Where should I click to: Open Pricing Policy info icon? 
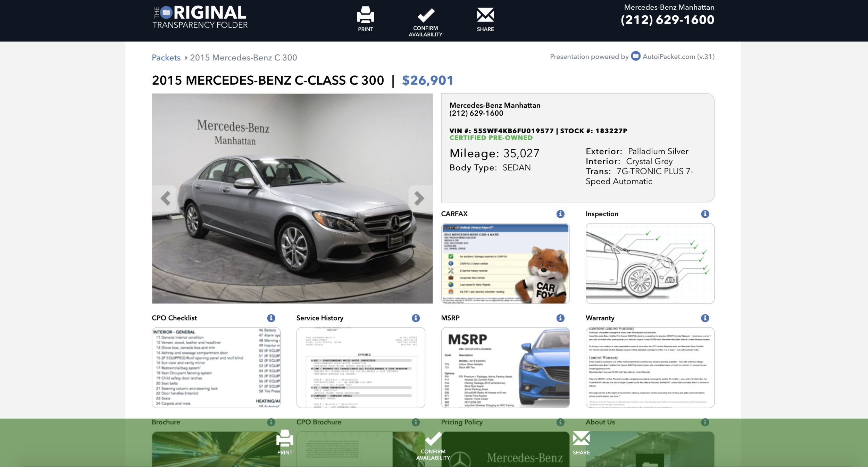point(560,422)
